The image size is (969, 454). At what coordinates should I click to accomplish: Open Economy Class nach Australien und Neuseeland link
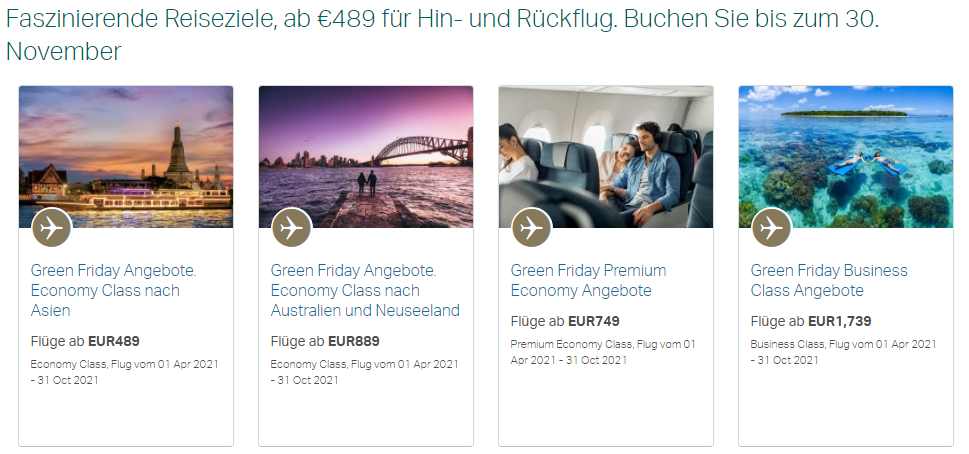tap(365, 290)
